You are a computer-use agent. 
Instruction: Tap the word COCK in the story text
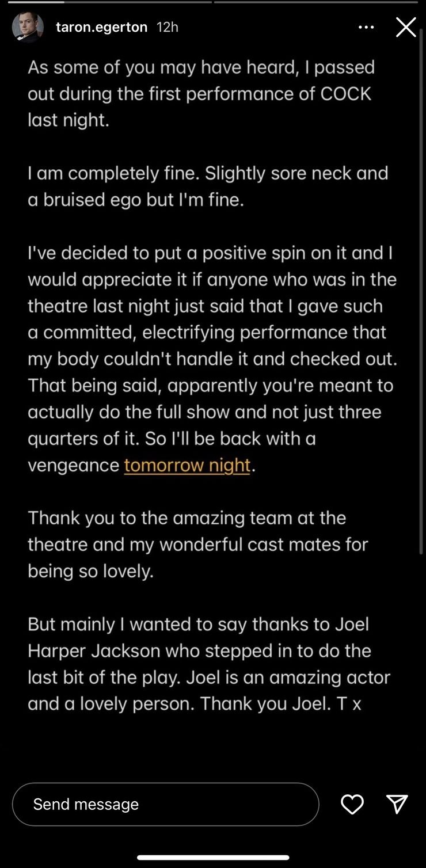[x=345, y=94]
